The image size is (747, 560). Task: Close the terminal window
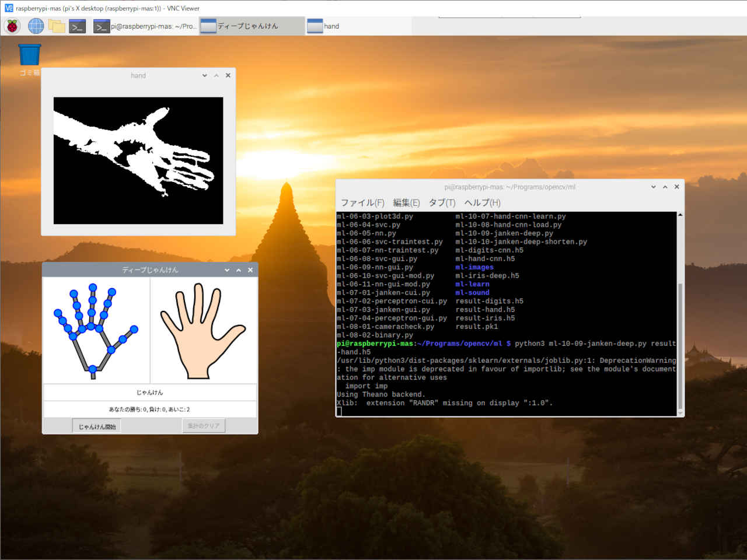[677, 187]
